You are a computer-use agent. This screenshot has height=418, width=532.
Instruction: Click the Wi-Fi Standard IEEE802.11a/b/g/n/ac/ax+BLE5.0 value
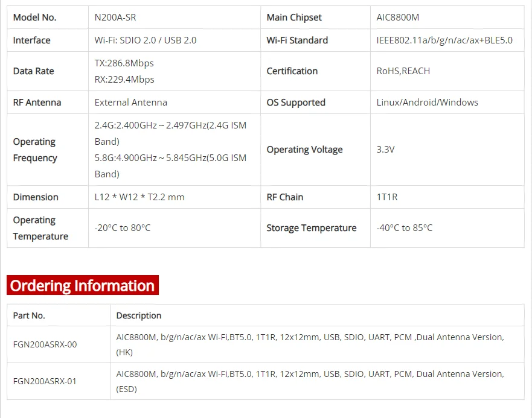pos(444,40)
